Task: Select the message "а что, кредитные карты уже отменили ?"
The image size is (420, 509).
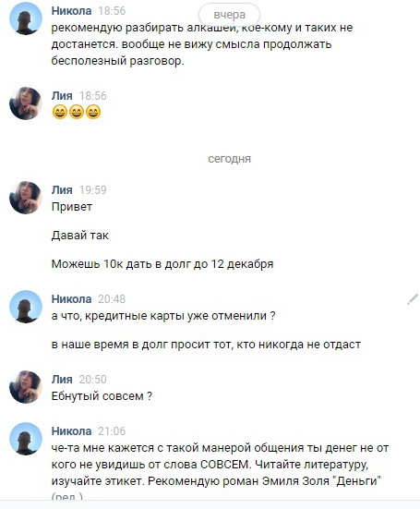Action: [163, 316]
